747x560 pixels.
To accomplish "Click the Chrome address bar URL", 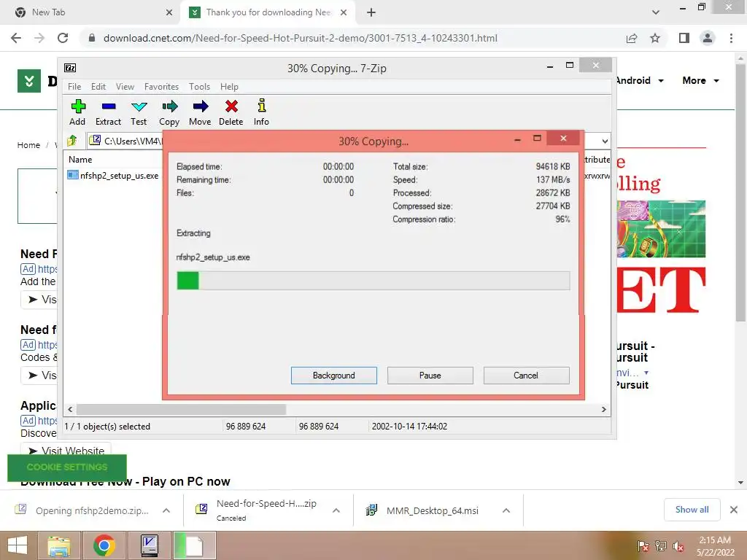I will (300, 38).
